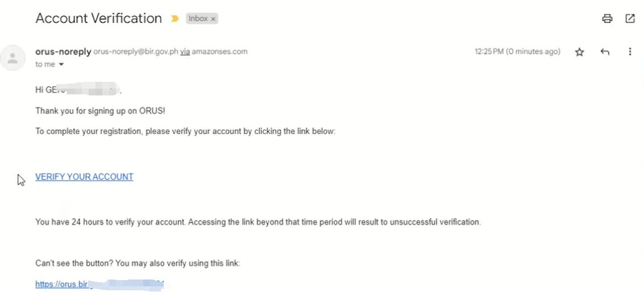This screenshot has width=644, height=292.
Task: Click the orus-noreply@bir.gov.ph email address
Action: coord(136,52)
